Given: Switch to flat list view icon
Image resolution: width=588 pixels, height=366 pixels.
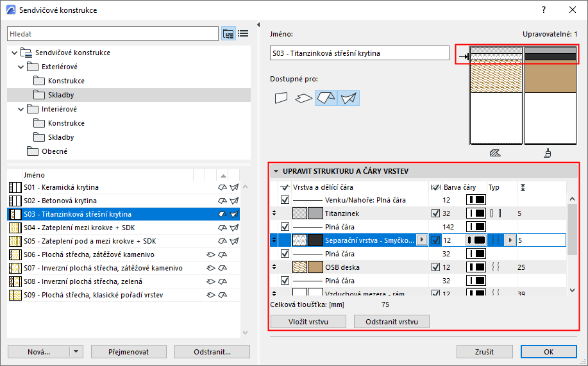Looking at the screenshot, I should pos(243,34).
